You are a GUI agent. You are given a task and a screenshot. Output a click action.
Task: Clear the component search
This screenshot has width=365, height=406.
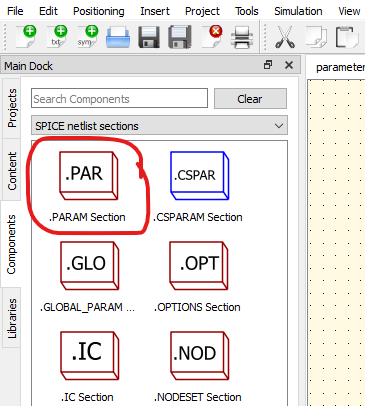250,99
